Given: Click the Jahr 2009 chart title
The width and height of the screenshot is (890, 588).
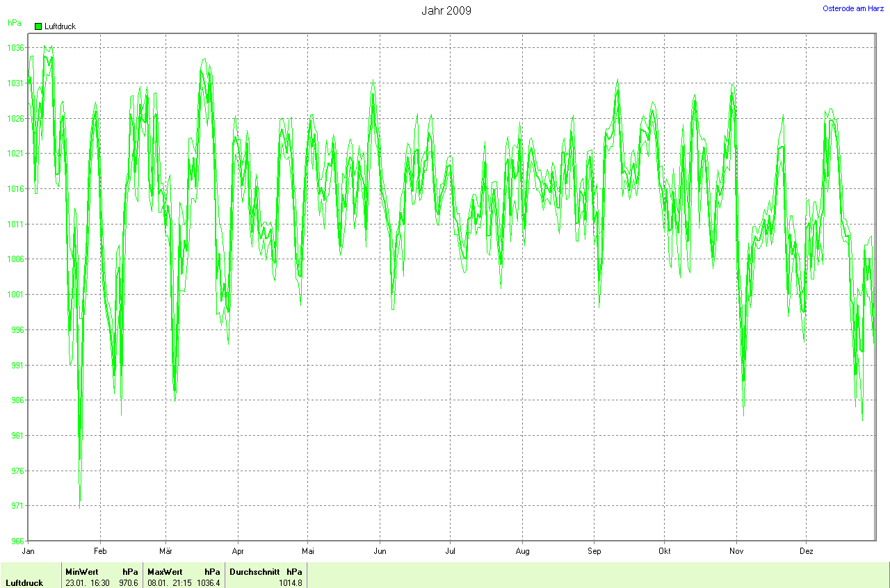Looking at the screenshot, I should pos(446,11).
